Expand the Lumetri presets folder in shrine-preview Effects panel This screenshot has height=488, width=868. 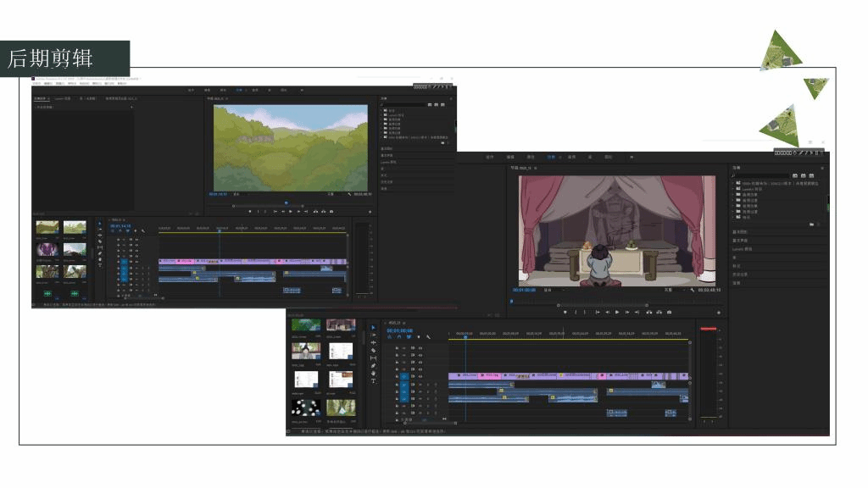click(732, 189)
